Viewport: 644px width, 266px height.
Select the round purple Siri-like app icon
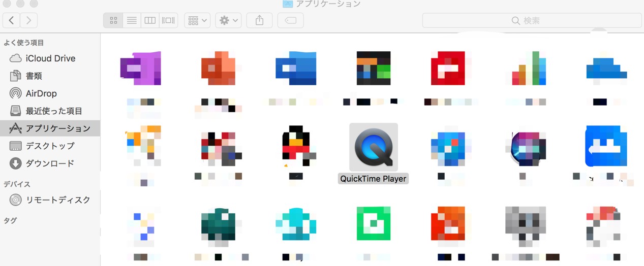(529, 147)
